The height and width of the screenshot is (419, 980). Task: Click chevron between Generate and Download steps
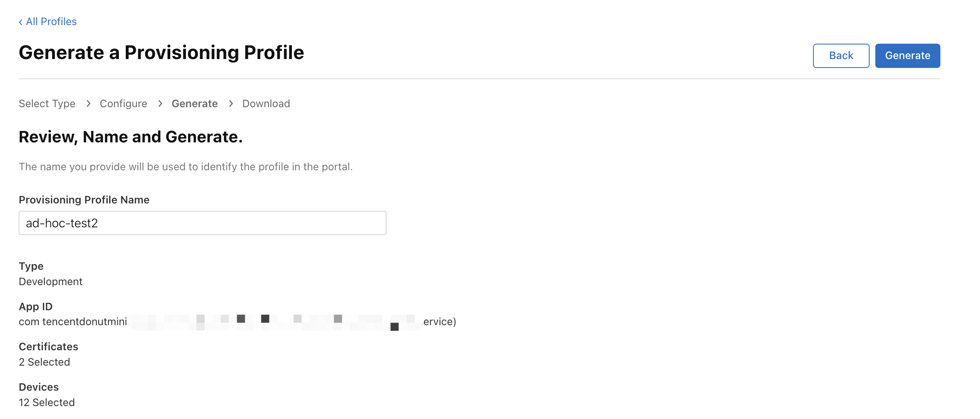pyautogui.click(x=231, y=104)
